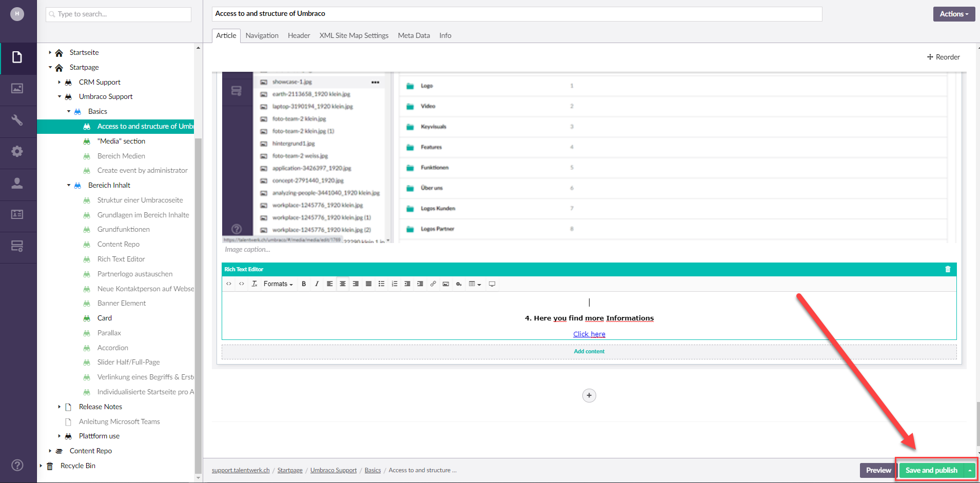Toggle italic formatting
The image size is (980, 483).
317,284
